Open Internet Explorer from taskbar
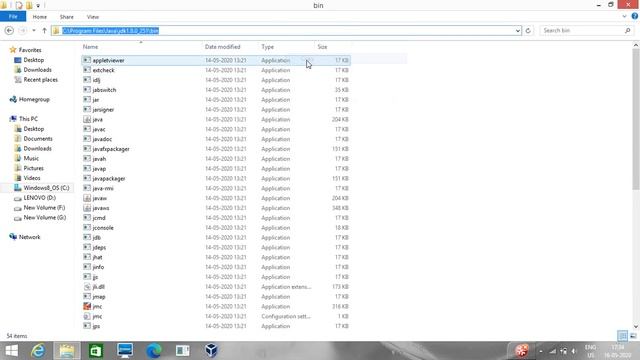This screenshot has height=360, width=640. (x=38, y=351)
